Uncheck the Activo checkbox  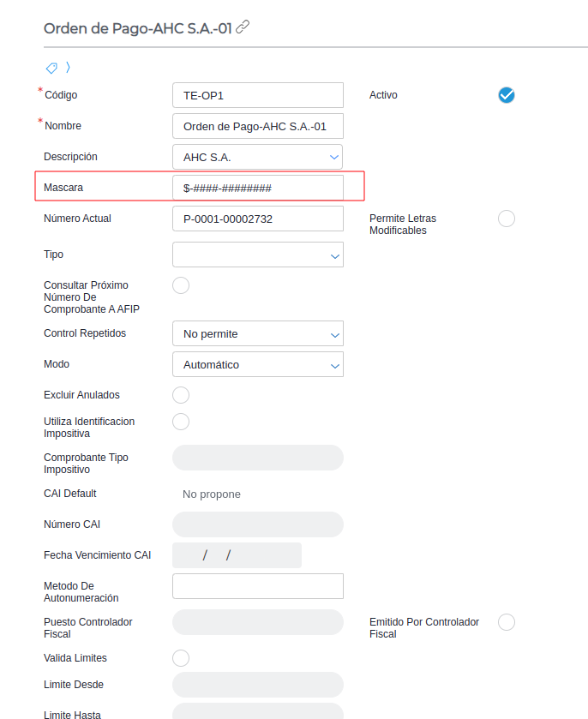507,95
